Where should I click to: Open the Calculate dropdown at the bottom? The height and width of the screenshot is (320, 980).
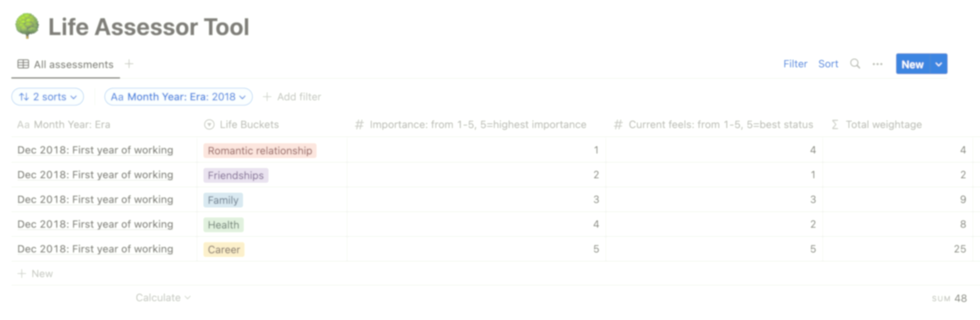162,298
